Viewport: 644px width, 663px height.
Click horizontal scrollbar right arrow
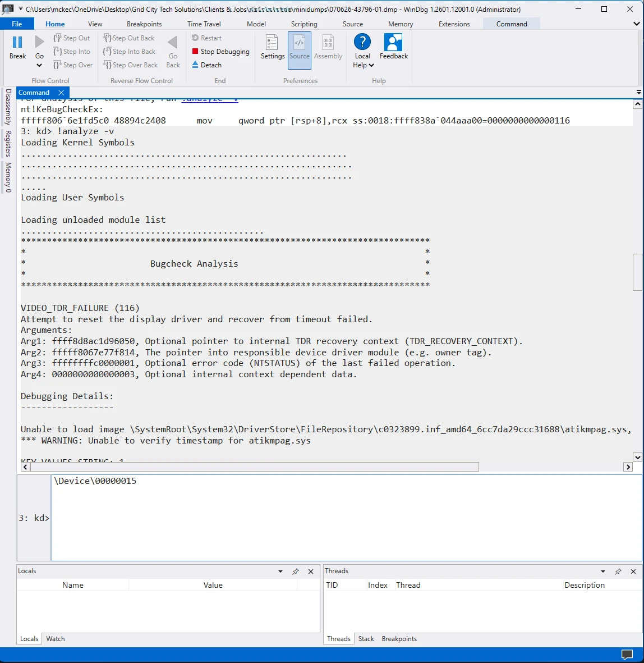[x=628, y=467]
